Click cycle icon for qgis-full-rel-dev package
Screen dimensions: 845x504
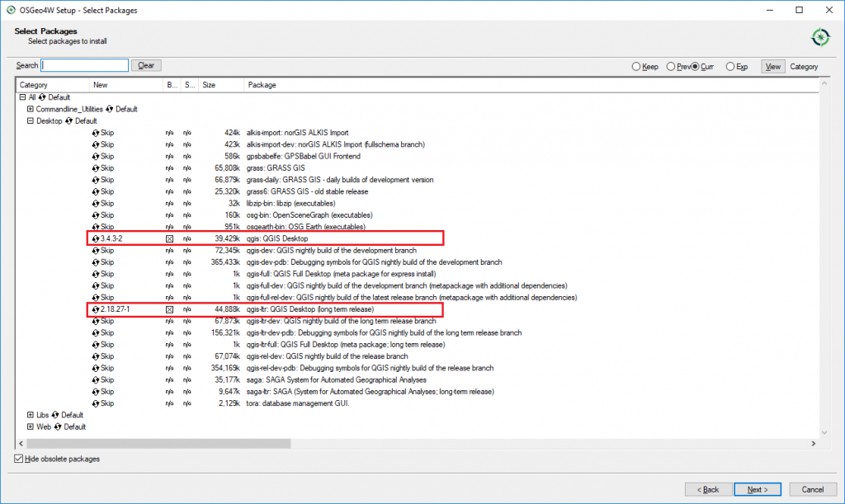click(96, 298)
